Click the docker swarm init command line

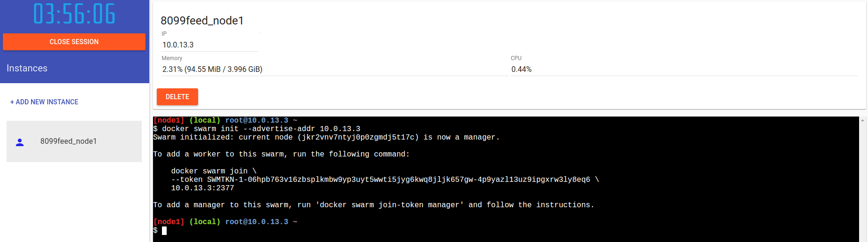257,129
